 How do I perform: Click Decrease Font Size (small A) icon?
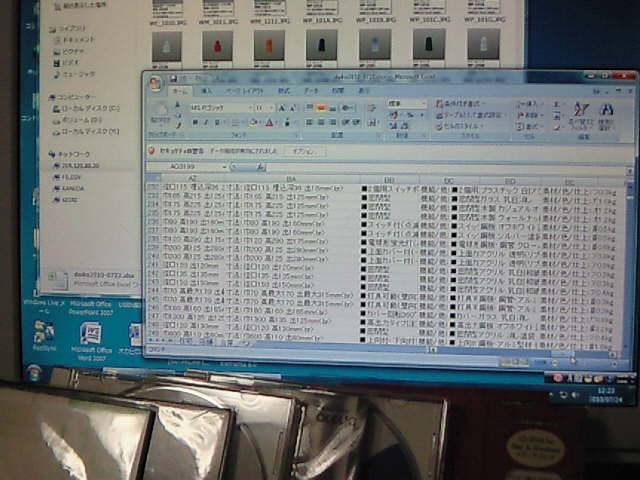tap(293, 108)
